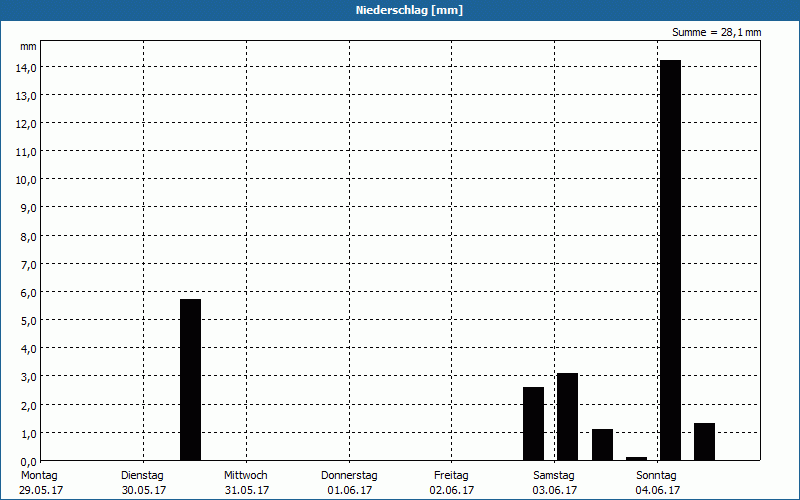This screenshot has height=500, width=800.
Task: Click the Freitag axis label
Action: (451, 476)
